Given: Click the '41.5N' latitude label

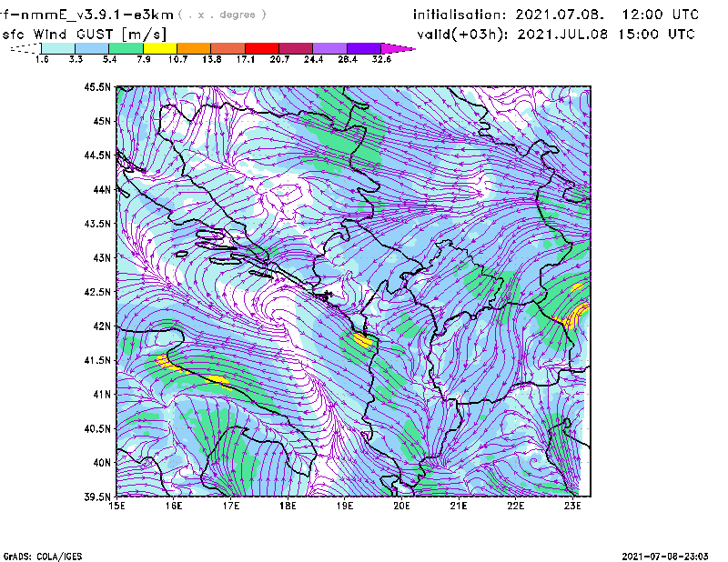Looking at the screenshot, I should [x=97, y=360].
